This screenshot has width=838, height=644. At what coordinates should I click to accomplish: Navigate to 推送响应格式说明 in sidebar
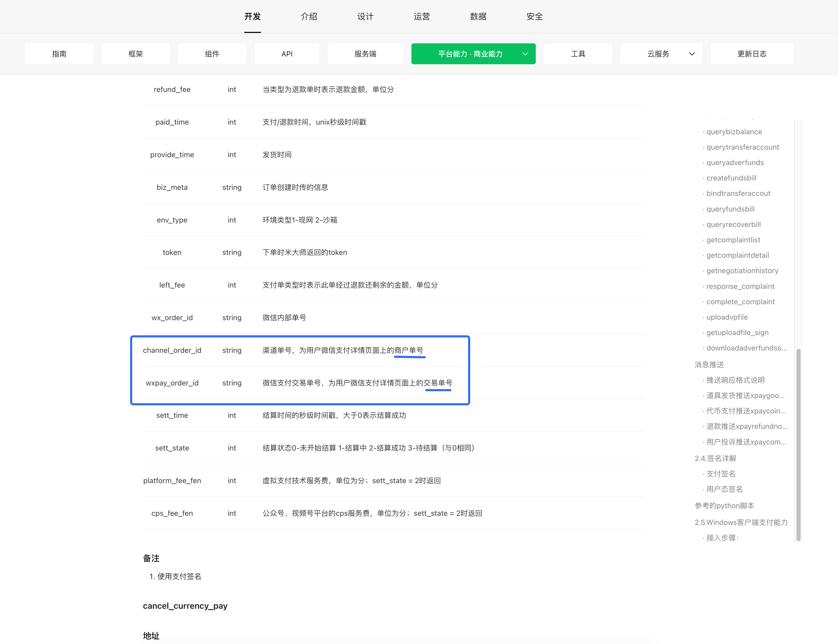click(735, 380)
